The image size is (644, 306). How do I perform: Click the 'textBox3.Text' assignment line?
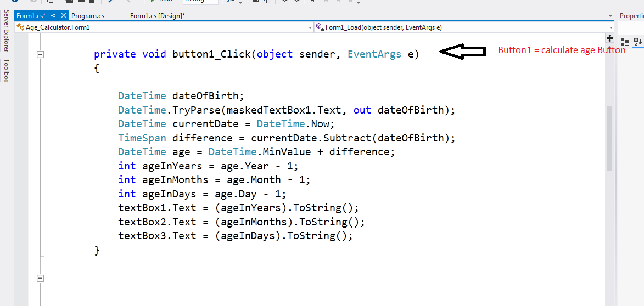236,235
